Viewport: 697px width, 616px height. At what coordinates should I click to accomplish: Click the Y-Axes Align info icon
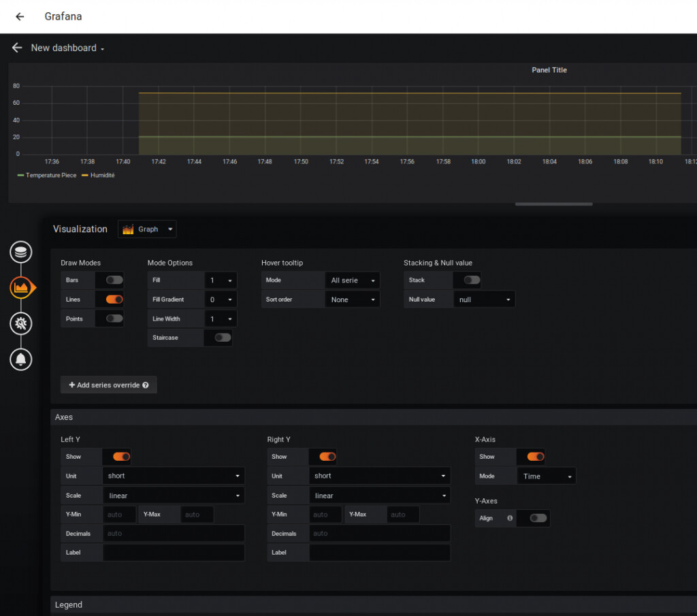coord(510,518)
